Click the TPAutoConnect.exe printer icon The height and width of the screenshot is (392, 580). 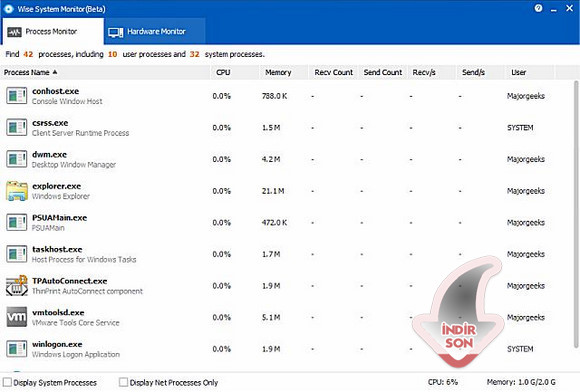tap(17, 285)
